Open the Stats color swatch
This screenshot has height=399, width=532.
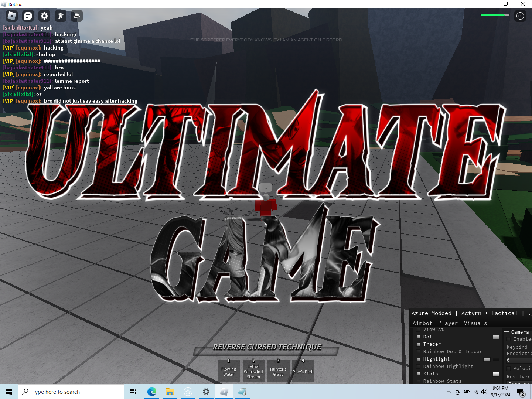pyautogui.click(x=496, y=374)
